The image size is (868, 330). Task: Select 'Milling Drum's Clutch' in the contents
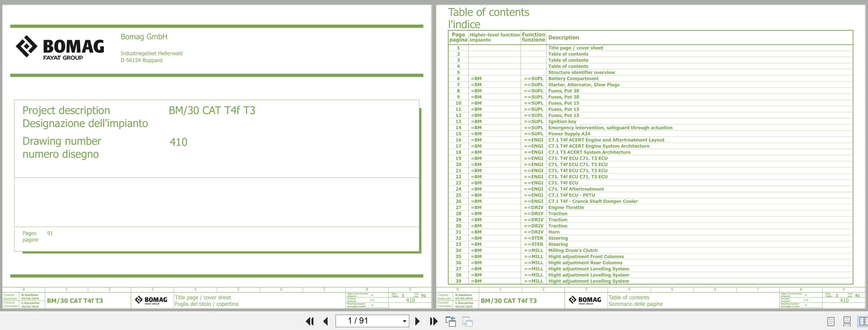tap(573, 250)
